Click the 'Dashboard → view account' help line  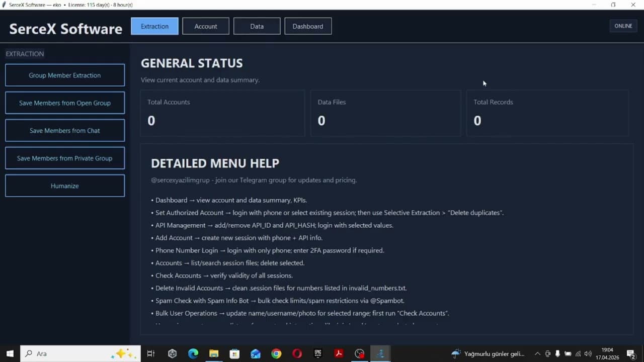tap(229, 200)
